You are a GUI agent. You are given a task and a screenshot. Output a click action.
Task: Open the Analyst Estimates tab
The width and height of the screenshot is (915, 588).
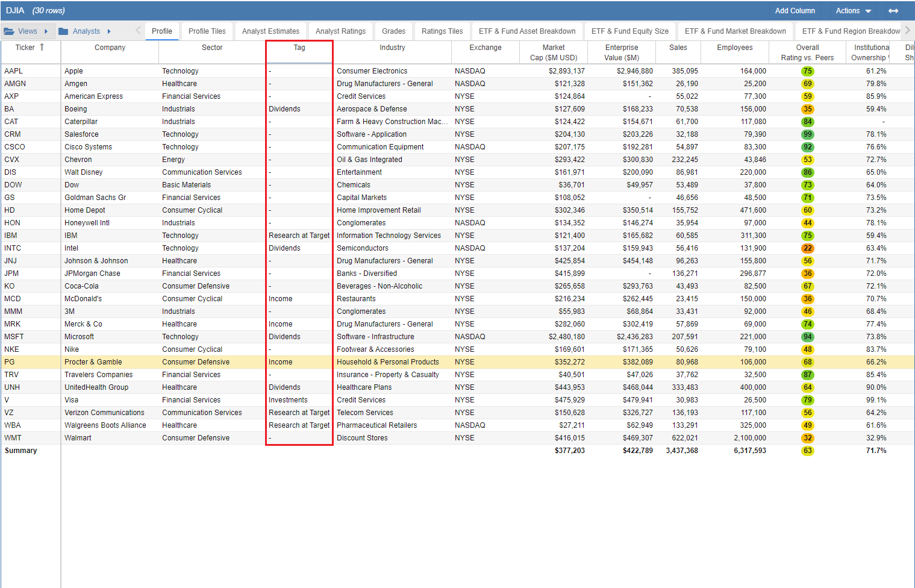(271, 31)
